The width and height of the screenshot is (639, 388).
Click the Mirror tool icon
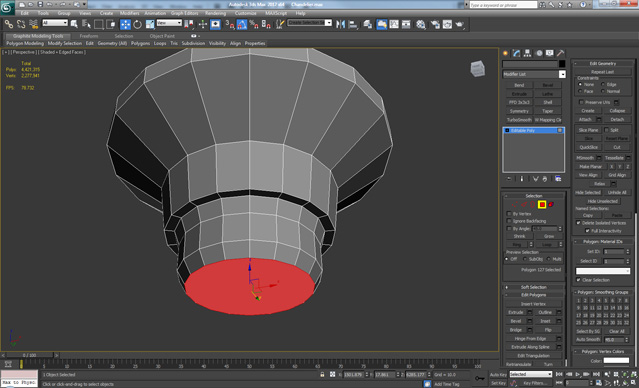click(340, 24)
